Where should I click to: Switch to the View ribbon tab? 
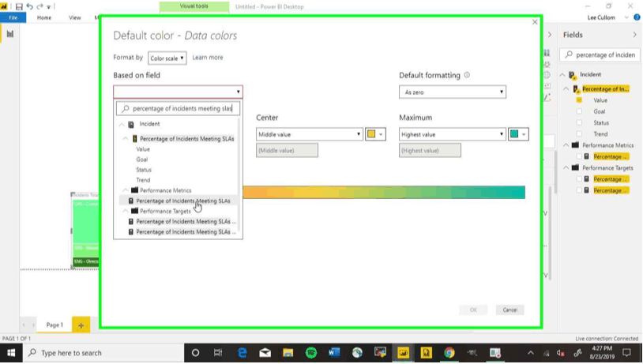[x=74, y=17]
